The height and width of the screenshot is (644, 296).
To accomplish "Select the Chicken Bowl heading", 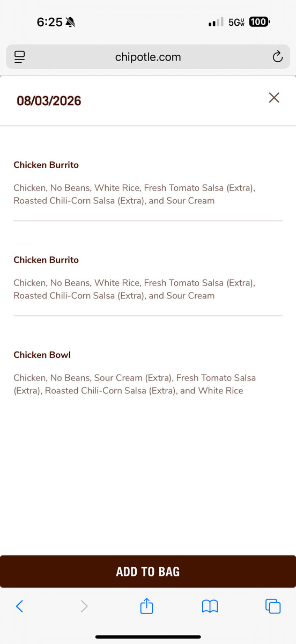I will (x=42, y=355).
